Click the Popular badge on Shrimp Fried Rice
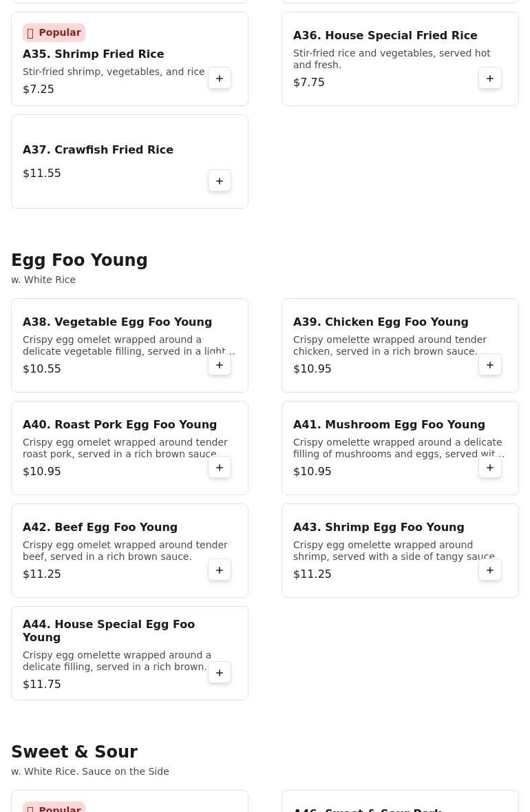This screenshot has width=530, height=812. tap(54, 32)
